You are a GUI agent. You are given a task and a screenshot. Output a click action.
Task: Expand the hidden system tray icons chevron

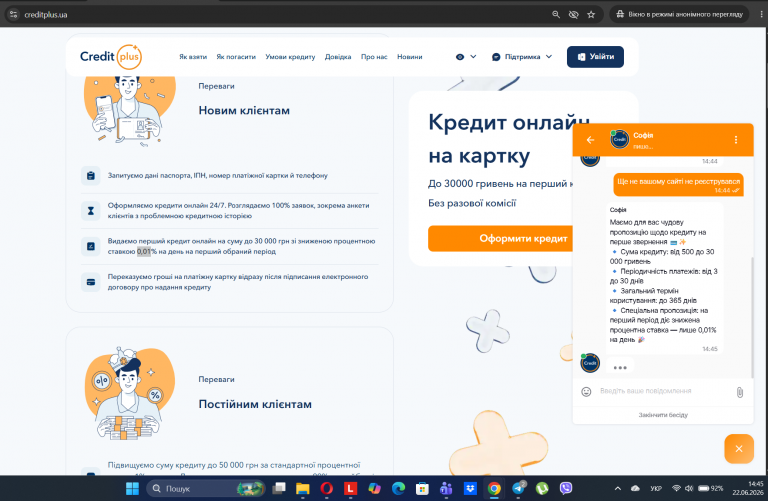(618, 489)
